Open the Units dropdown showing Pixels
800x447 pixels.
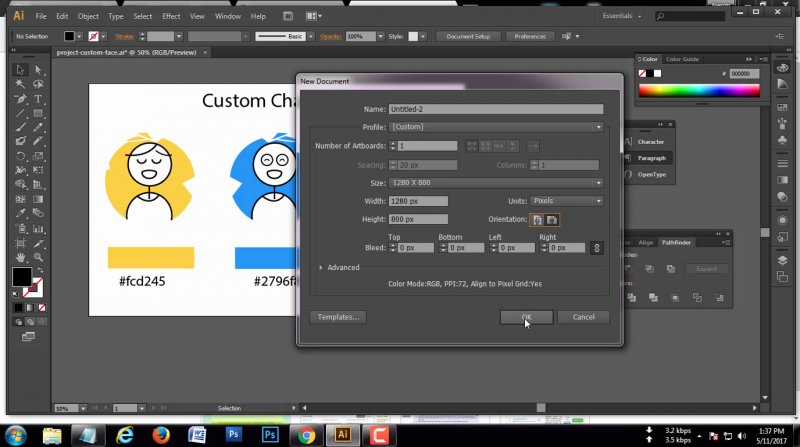[566, 201]
